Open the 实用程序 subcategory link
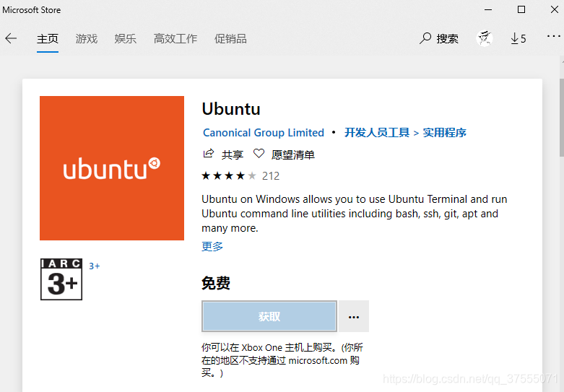The image size is (564, 392). point(444,133)
